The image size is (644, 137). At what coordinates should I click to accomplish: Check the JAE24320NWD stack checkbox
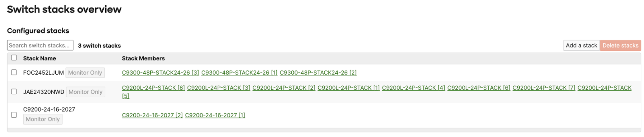point(14,92)
